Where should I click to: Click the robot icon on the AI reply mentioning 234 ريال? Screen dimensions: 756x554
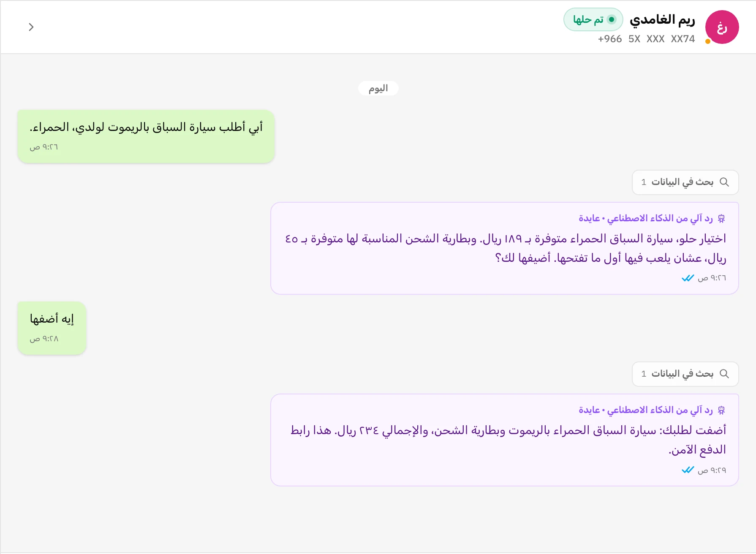coord(721,410)
